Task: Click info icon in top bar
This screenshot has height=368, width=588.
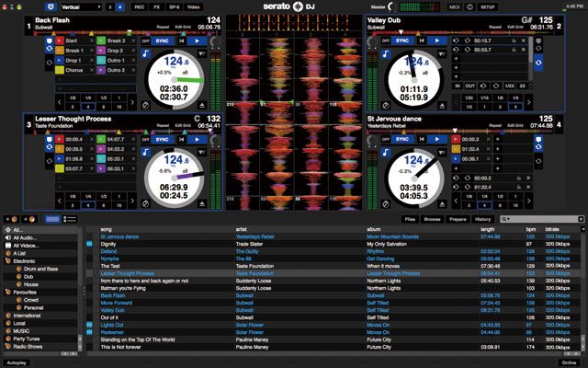Action: 469,6
